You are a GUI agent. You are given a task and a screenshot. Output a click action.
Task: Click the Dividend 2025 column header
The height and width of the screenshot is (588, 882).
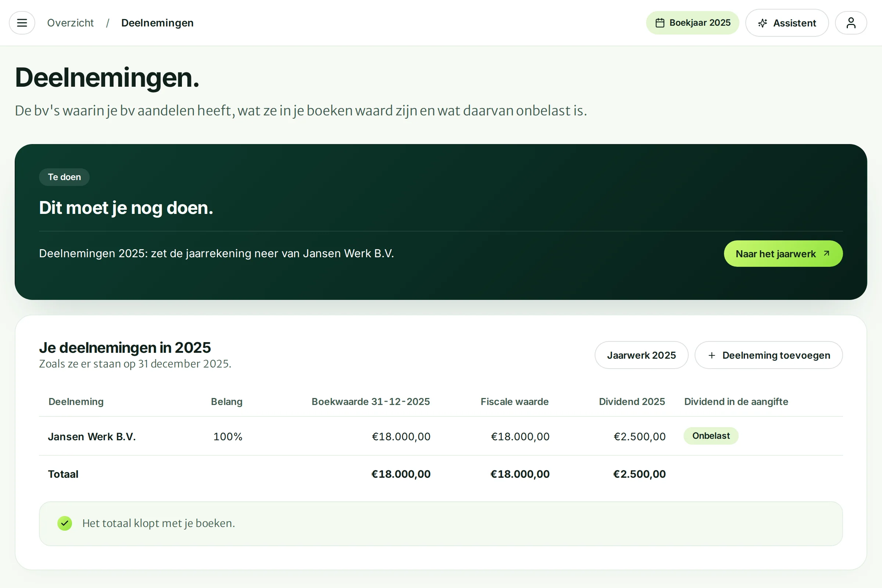[x=632, y=402]
